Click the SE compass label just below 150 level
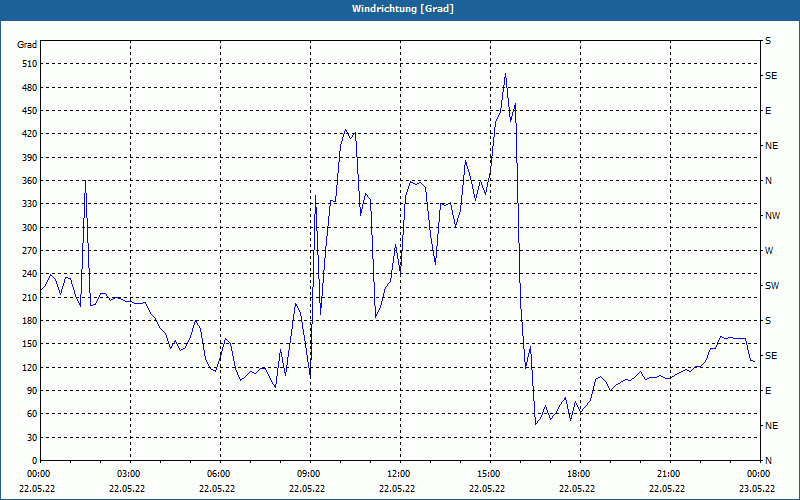Viewport: 800px width, 500px height. point(771,356)
